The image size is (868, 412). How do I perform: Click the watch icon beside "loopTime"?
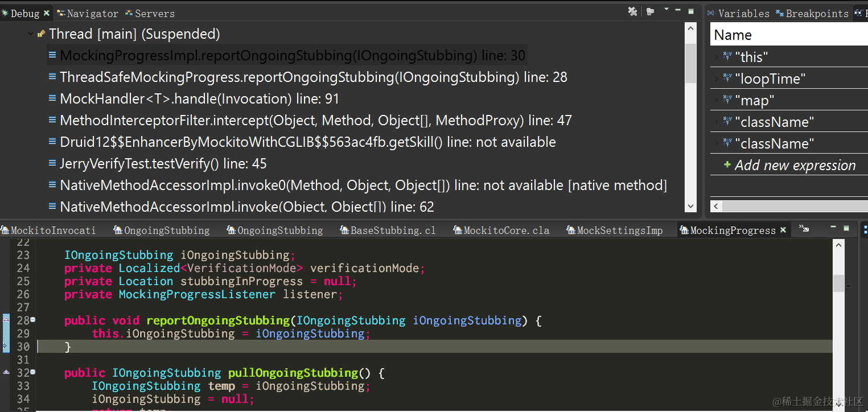[727, 78]
